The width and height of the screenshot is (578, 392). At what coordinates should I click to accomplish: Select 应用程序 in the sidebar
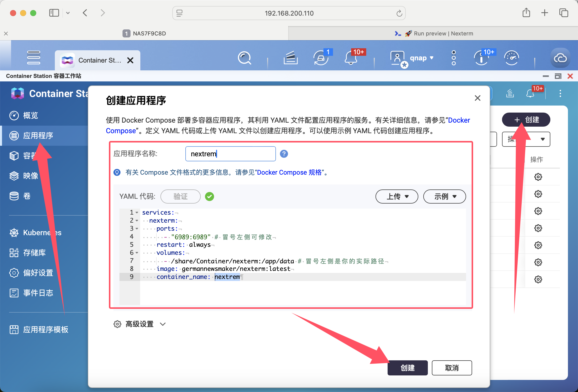click(44, 136)
